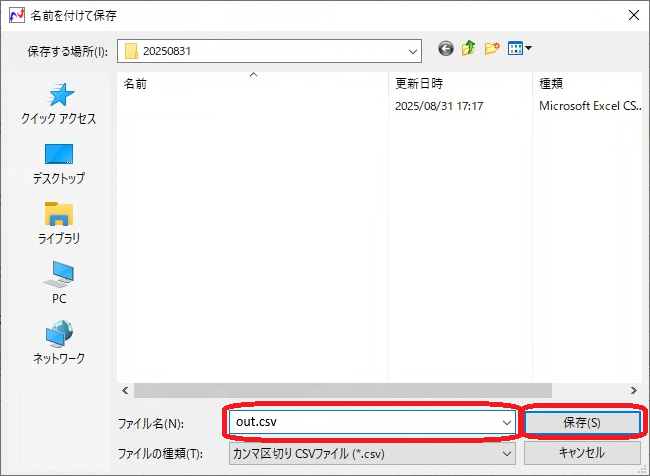Open ネットワーク in the sidebar

(x=59, y=342)
